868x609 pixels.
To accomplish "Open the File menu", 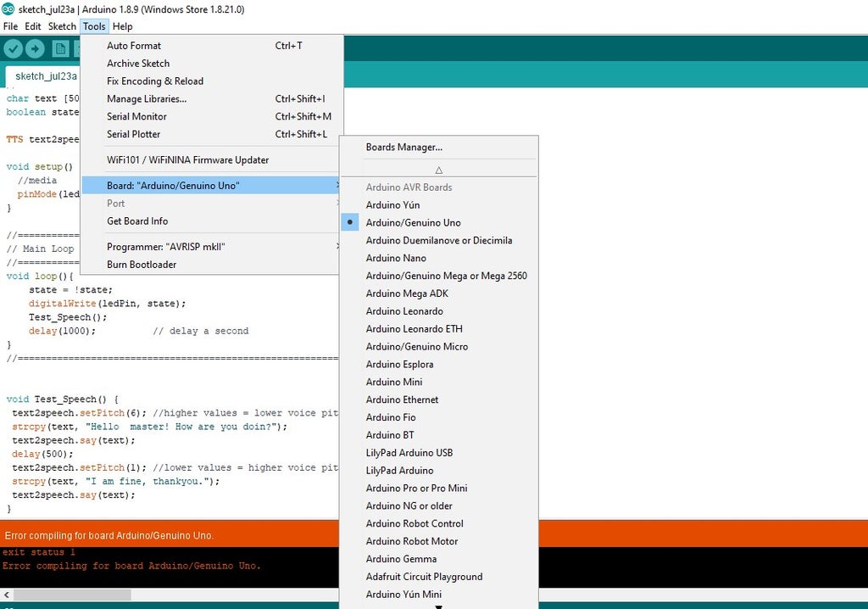I will coord(10,26).
